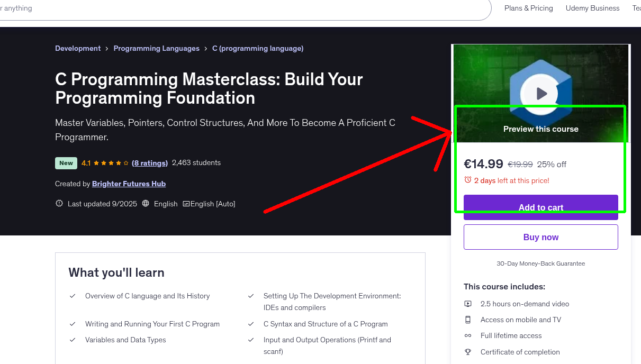Click the globe icon next to English
This screenshot has height=364, width=641.
(x=145, y=203)
